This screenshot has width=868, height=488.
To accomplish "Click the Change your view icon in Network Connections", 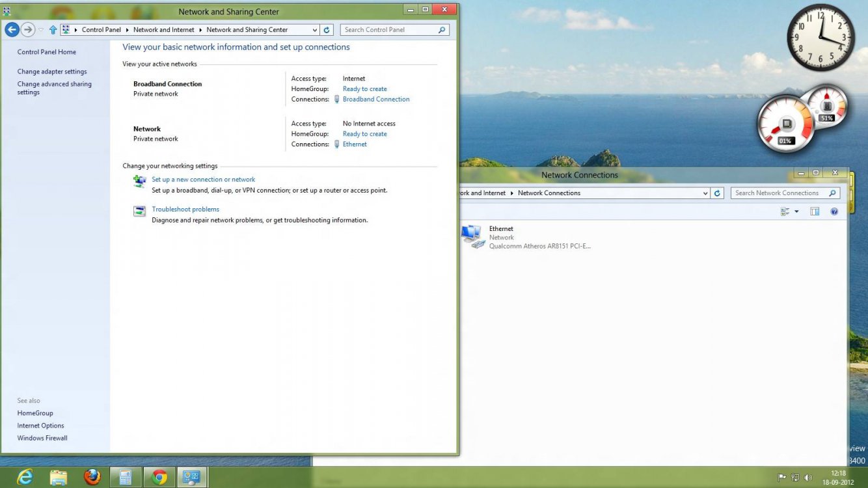I will click(785, 211).
